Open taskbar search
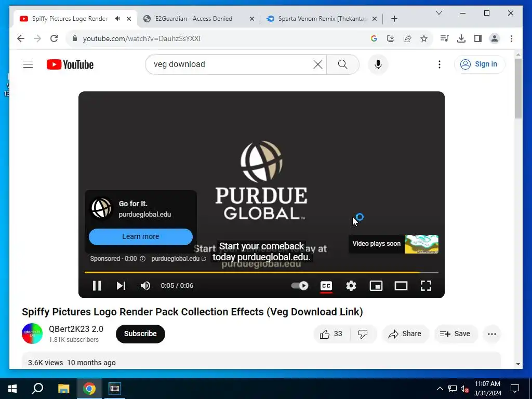 [37, 389]
